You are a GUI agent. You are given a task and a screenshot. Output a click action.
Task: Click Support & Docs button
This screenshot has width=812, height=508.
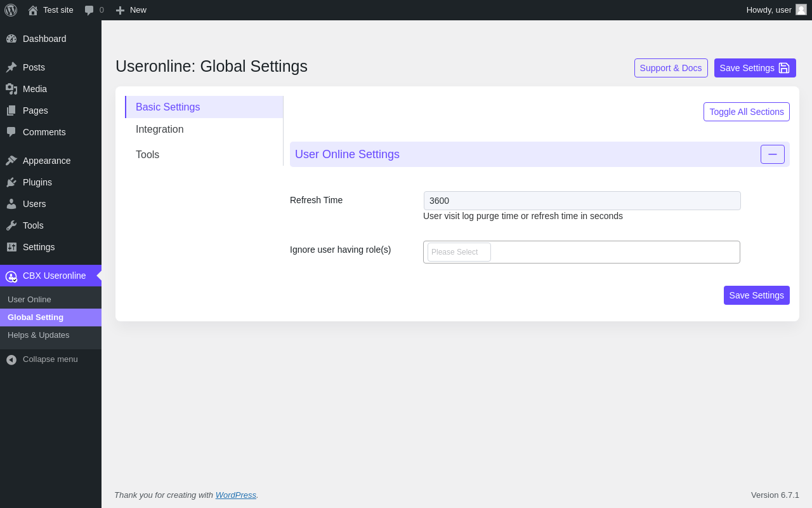pos(671,68)
